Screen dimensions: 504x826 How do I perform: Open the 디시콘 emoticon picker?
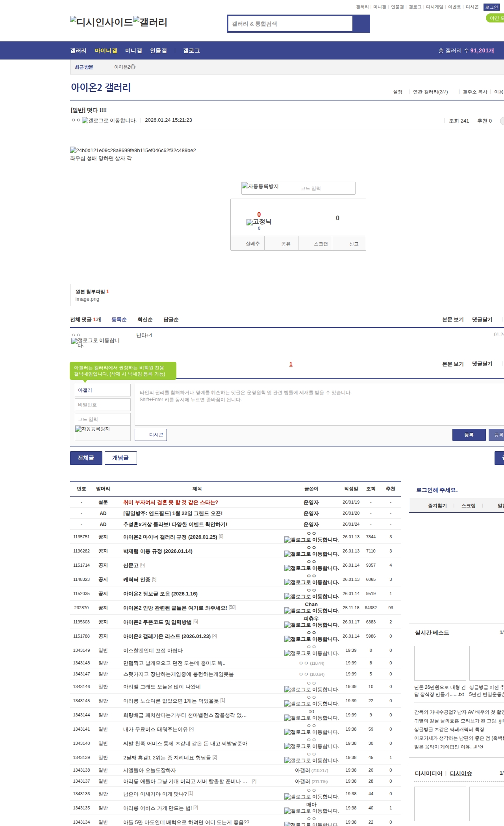point(151,435)
